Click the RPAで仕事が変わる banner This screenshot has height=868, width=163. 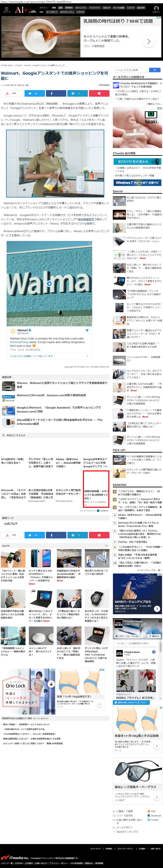(x=137, y=161)
